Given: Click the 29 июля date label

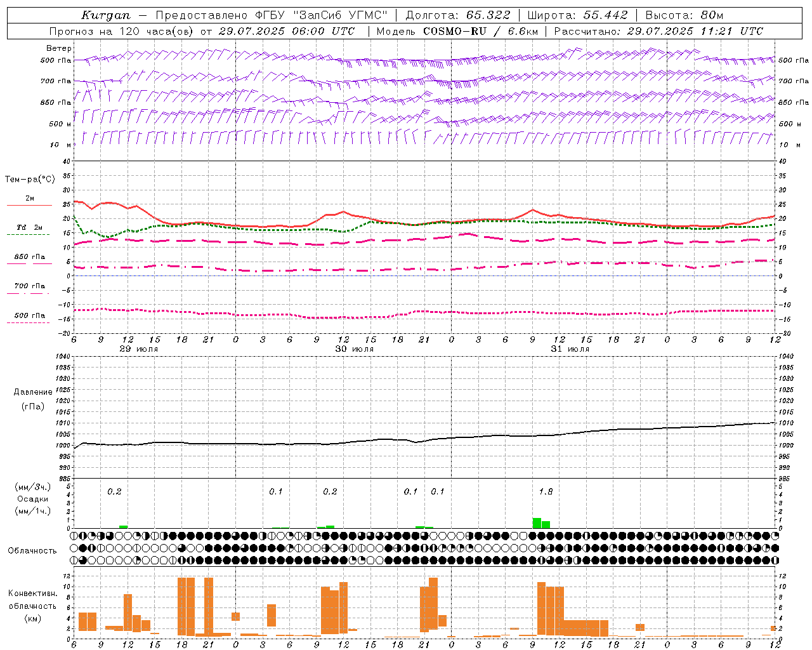Looking at the screenshot, I should 139,349.
